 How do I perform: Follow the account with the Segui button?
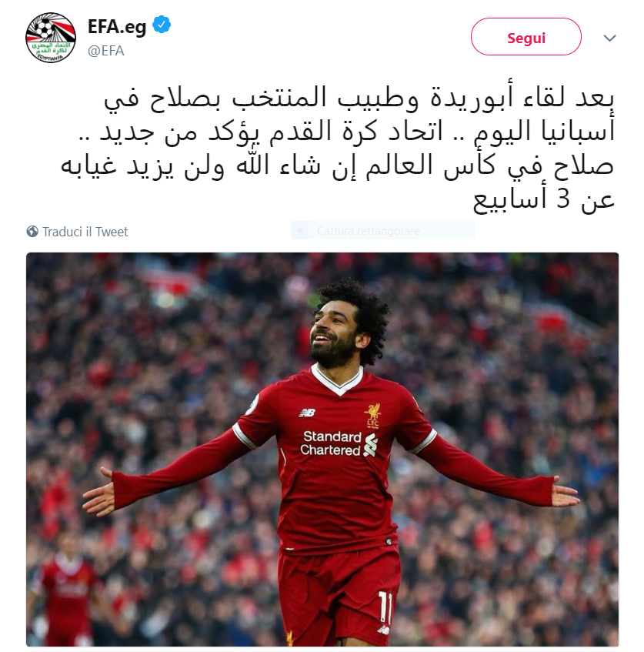[526, 37]
